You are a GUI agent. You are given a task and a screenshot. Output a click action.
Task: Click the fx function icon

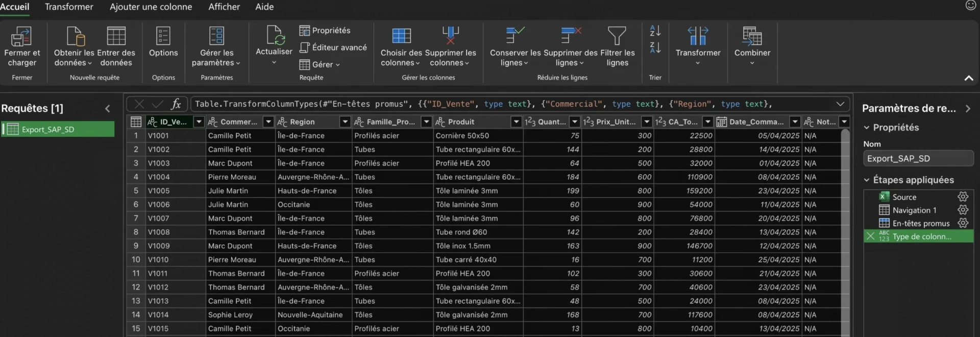[176, 104]
